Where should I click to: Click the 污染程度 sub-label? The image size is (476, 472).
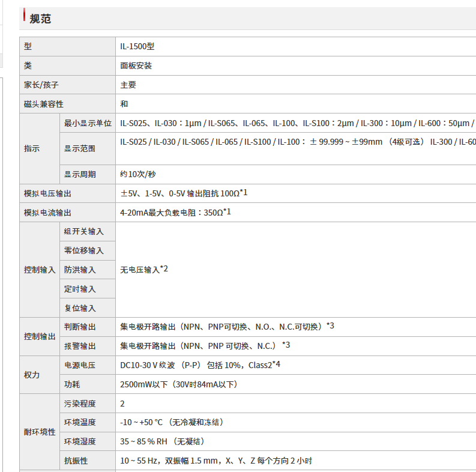tap(80, 404)
